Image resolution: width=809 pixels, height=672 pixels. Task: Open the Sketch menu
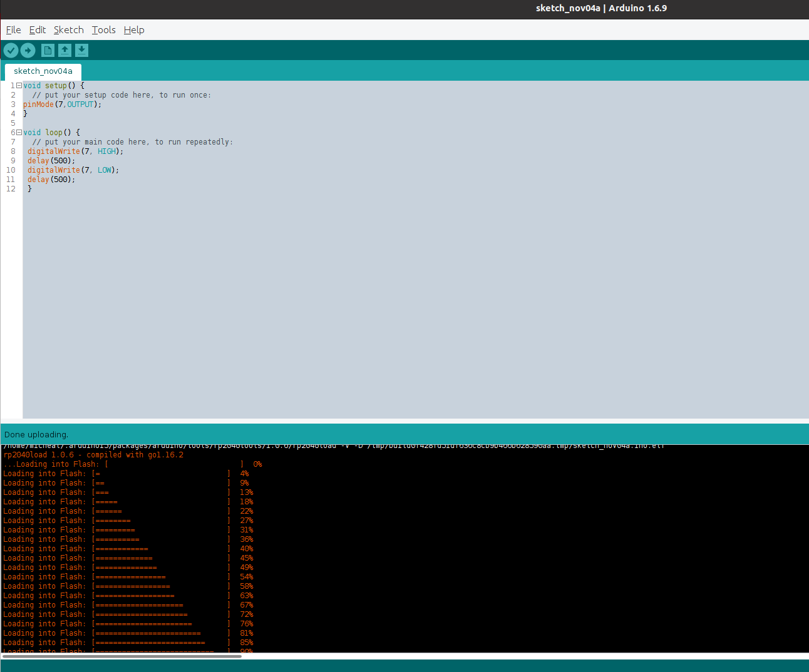(68, 29)
